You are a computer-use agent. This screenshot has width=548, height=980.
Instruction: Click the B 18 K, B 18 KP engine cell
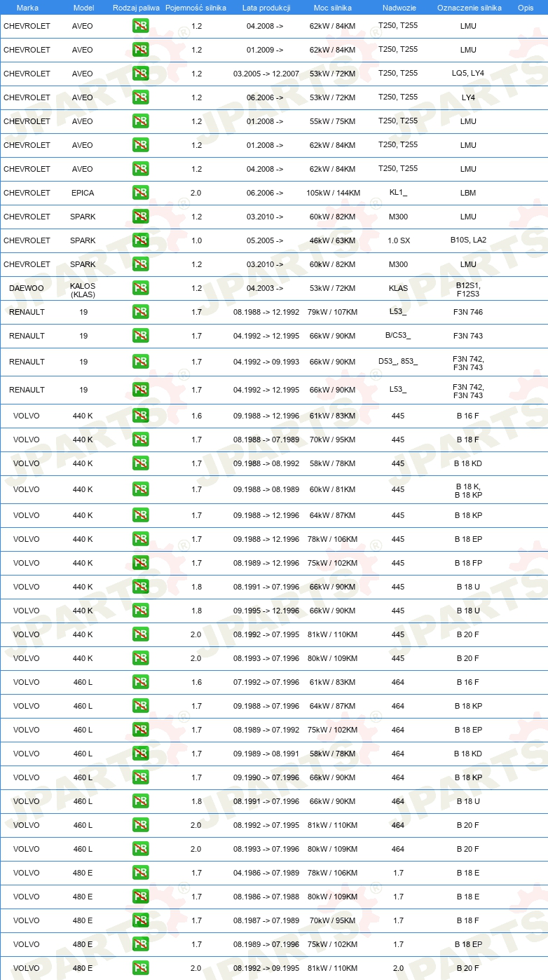468,491
